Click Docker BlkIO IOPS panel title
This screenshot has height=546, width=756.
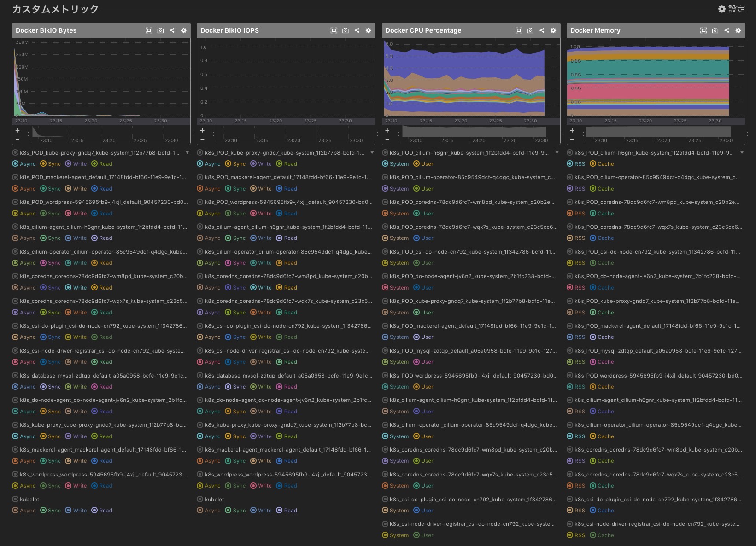point(229,30)
